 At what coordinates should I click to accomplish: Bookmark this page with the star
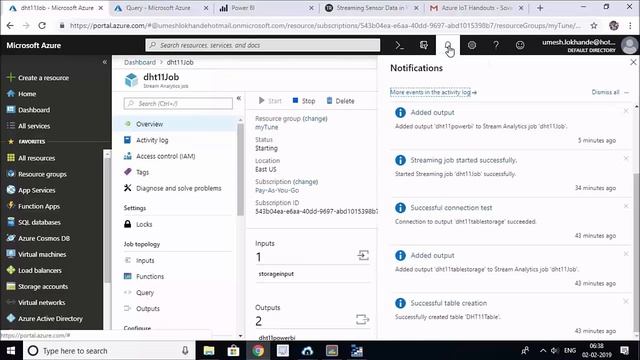click(x=594, y=26)
